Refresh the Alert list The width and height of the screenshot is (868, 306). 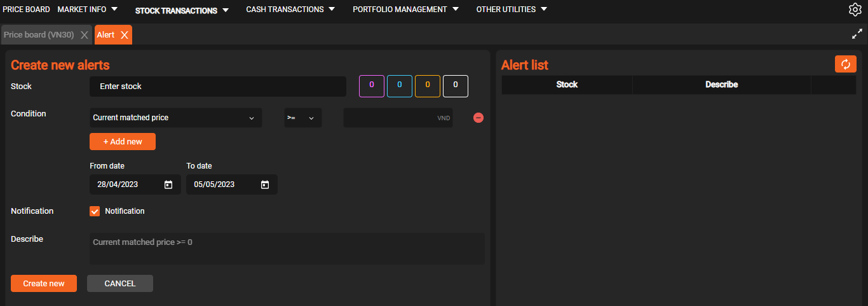(x=845, y=64)
